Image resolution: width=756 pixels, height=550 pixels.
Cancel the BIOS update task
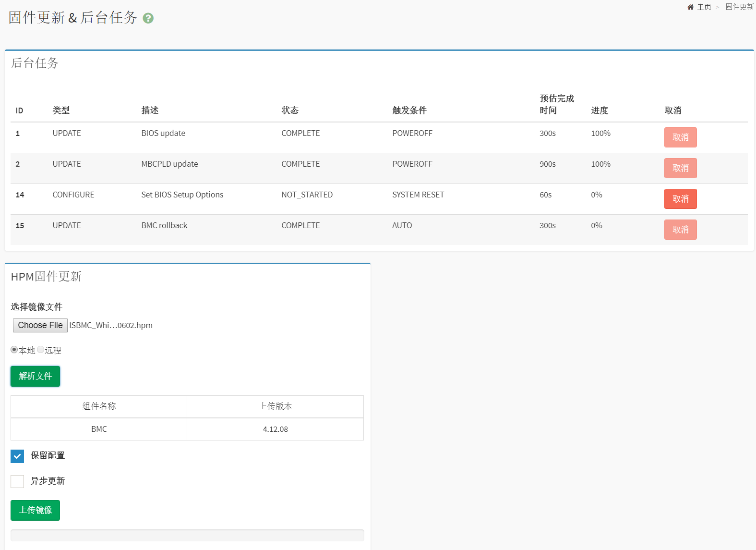click(x=680, y=137)
